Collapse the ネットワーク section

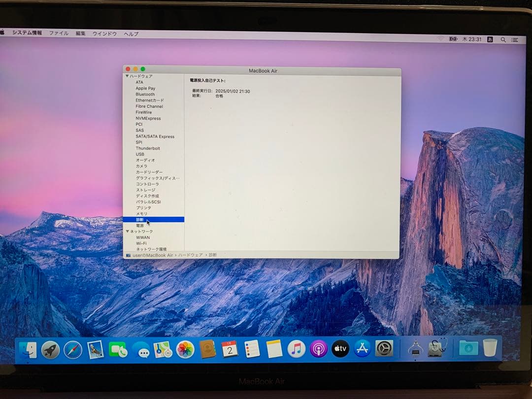(x=128, y=231)
